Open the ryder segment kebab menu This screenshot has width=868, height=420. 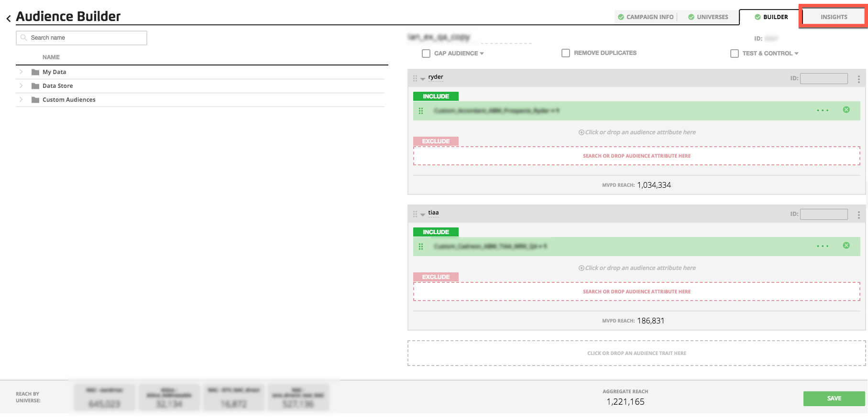tap(858, 79)
